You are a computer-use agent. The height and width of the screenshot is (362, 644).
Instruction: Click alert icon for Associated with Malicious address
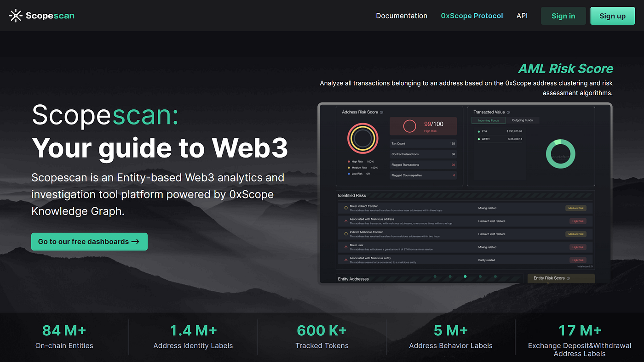(346, 221)
